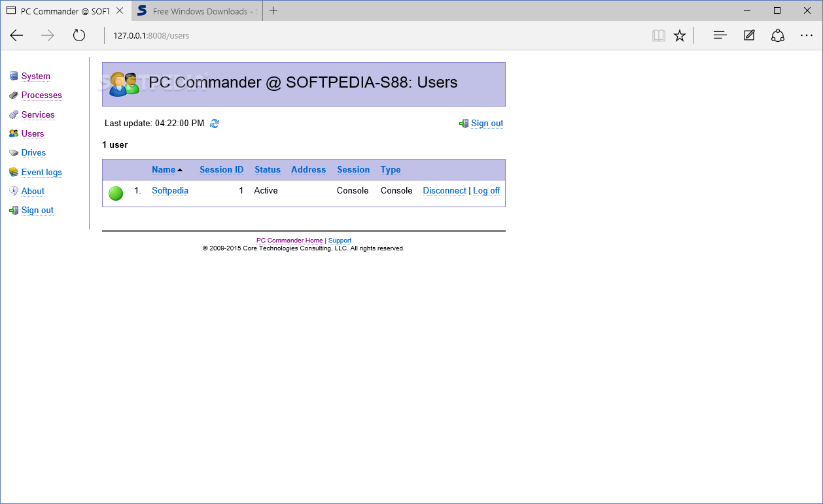
Task: Sort table by Name column
Action: pyautogui.click(x=164, y=170)
